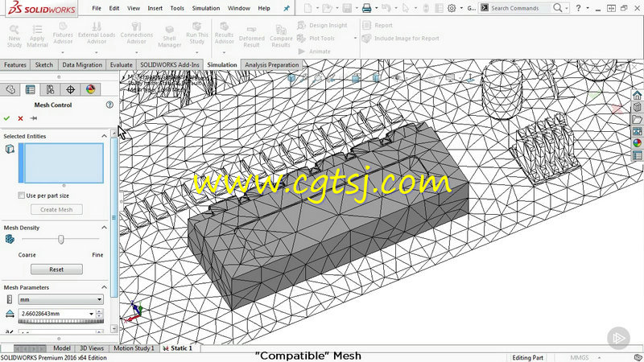Image resolution: width=644 pixels, height=362 pixels.
Task: Open the Motion Study 1 tab
Action: 134,348
